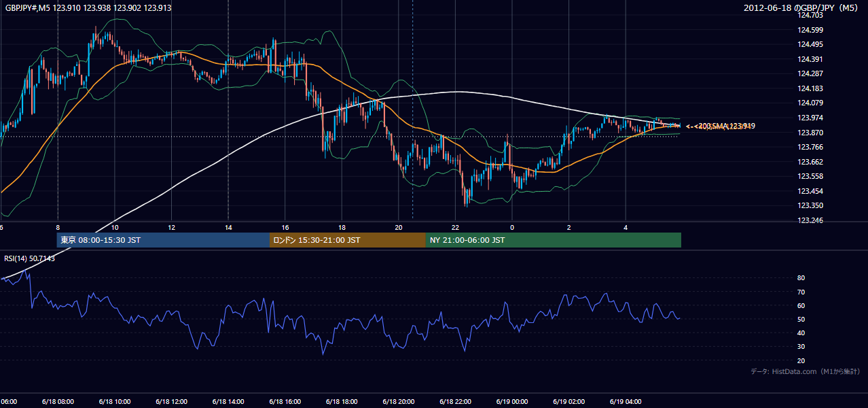Click price level 124.599 on the axis
Screen dimensions: 868x408
[810, 30]
